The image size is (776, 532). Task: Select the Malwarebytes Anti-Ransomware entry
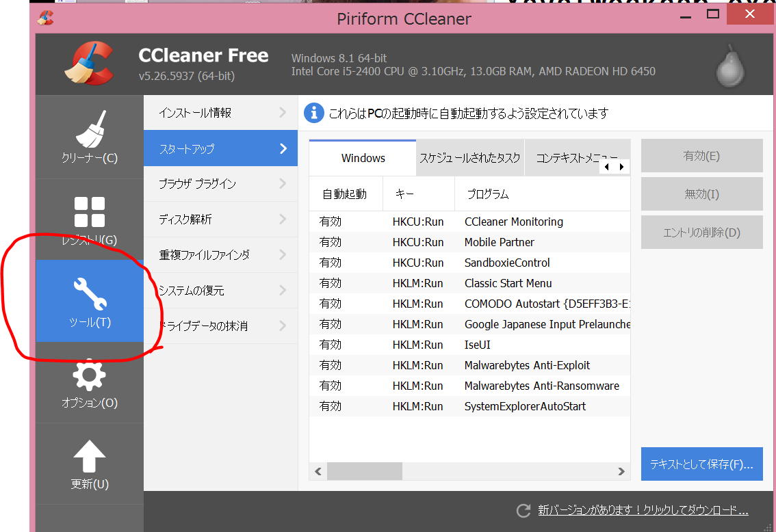tap(469, 386)
